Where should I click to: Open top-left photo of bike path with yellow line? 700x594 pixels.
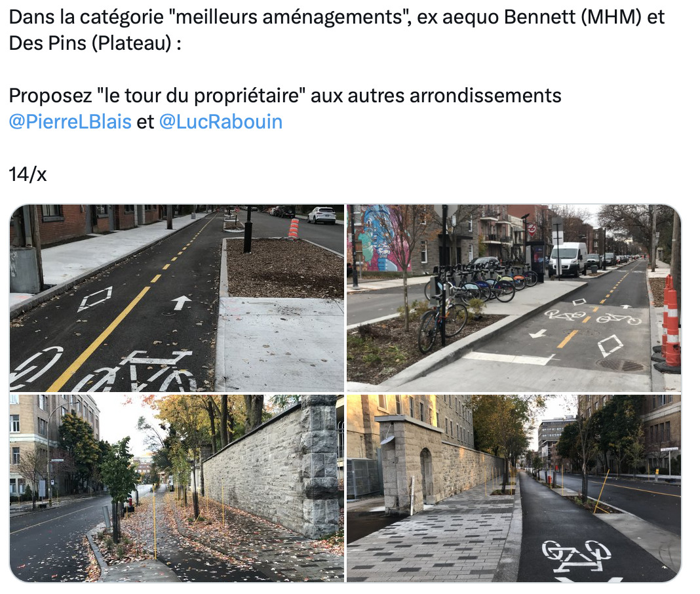pos(177,298)
